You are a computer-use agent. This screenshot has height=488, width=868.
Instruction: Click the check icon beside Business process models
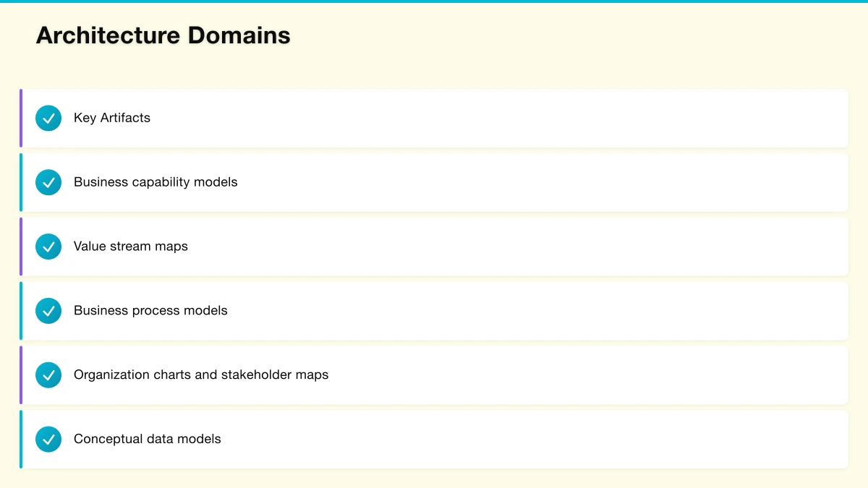coord(48,311)
